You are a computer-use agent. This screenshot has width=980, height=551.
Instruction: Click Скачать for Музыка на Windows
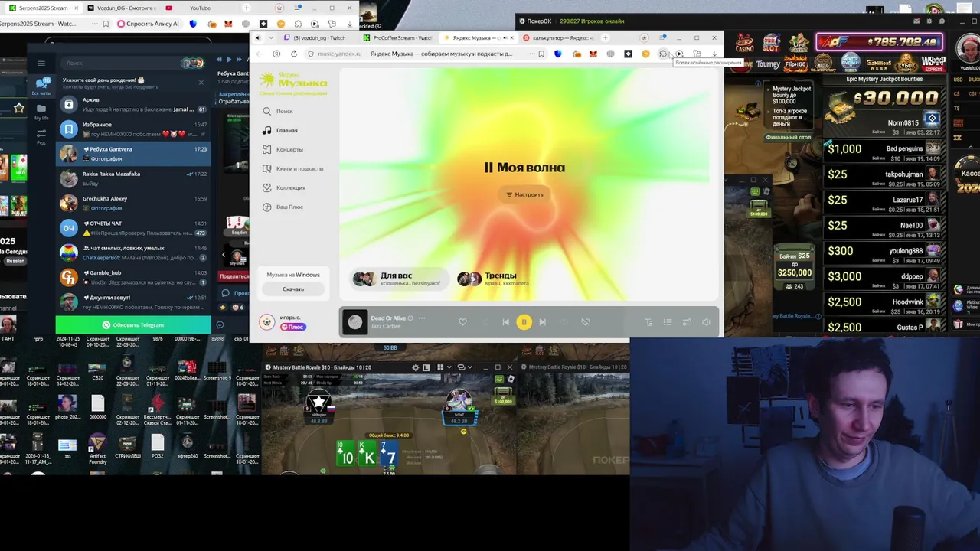(293, 289)
